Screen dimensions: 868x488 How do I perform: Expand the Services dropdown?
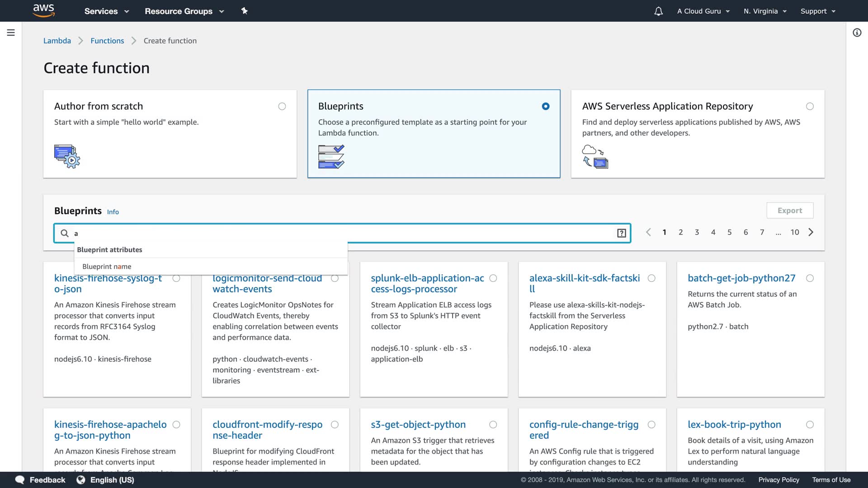click(x=107, y=11)
